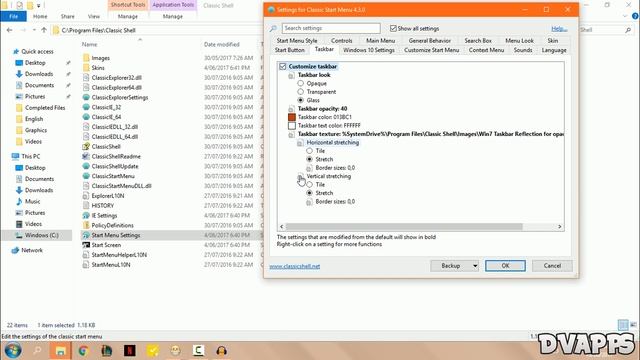Open the Context Menu tab
The image size is (640, 360).
click(x=486, y=50)
